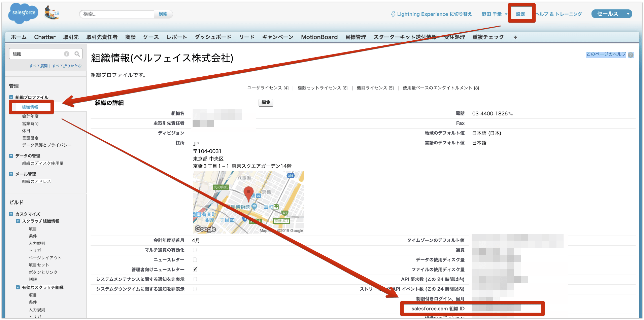The width and height of the screenshot is (644, 320).
Task: Click the plus icon in tab bar
Action: [515, 37]
